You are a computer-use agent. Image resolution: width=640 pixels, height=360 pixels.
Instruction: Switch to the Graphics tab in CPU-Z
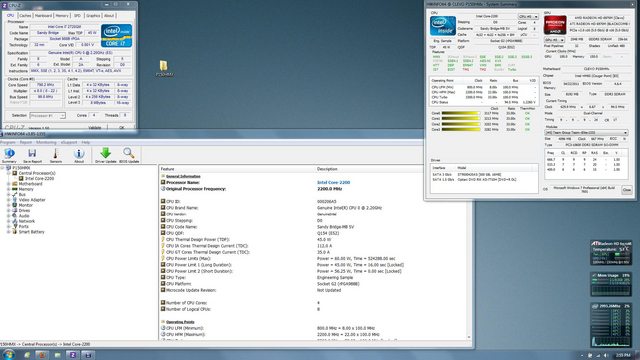(x=93, y=16)
